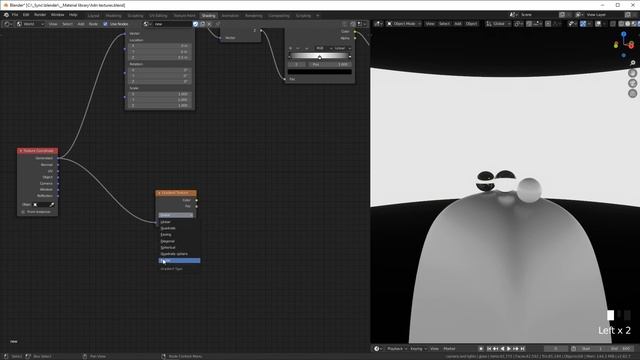Image resolution: width=640 pixels, height=360 pixels.
Task: Select Quadratic Sphere in gradient type list
Action: click(179, 254)
